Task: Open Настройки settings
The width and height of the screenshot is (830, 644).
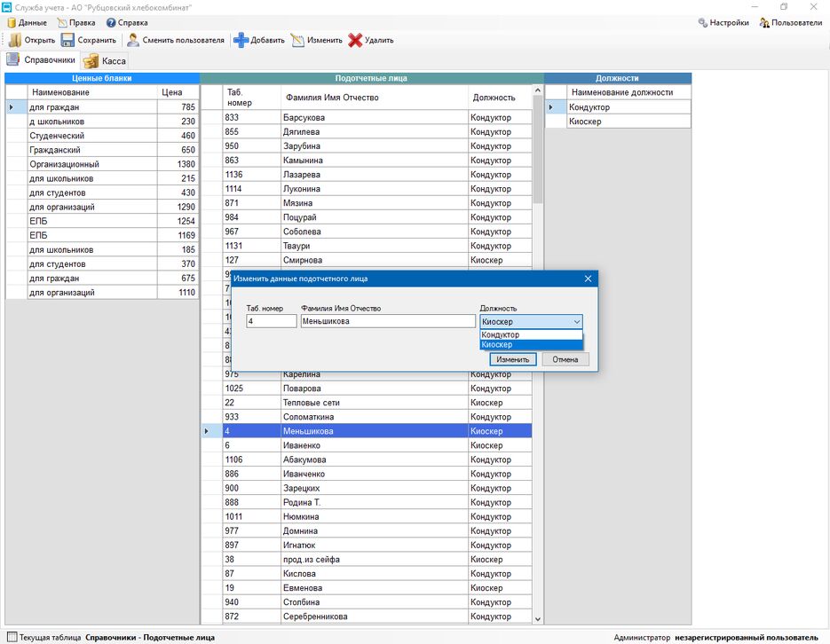Action: pos(723,23)
